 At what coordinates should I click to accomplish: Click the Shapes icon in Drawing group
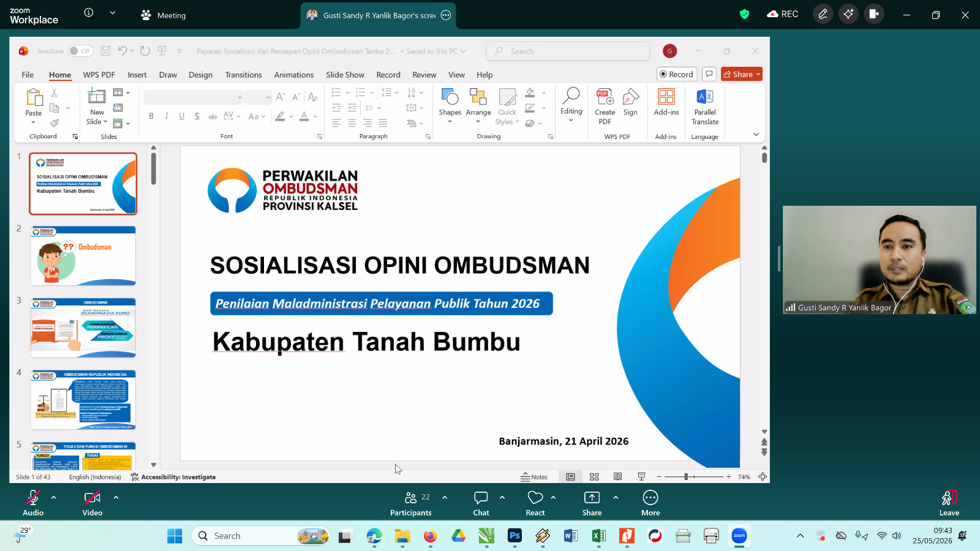pos(450,98)
